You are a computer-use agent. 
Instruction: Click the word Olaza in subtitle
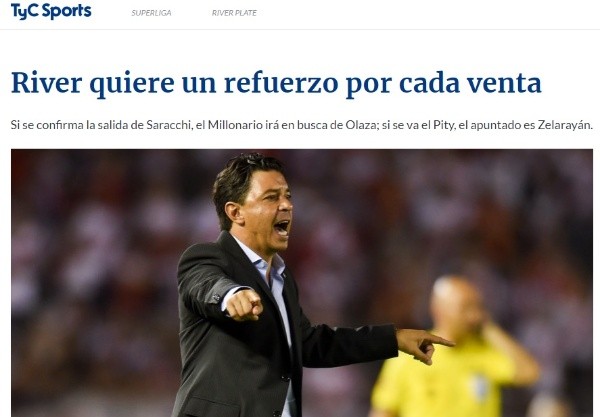coord(362,125)
